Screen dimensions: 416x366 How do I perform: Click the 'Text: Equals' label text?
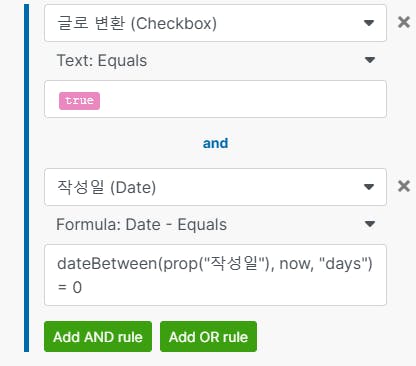tap(102, 61)
